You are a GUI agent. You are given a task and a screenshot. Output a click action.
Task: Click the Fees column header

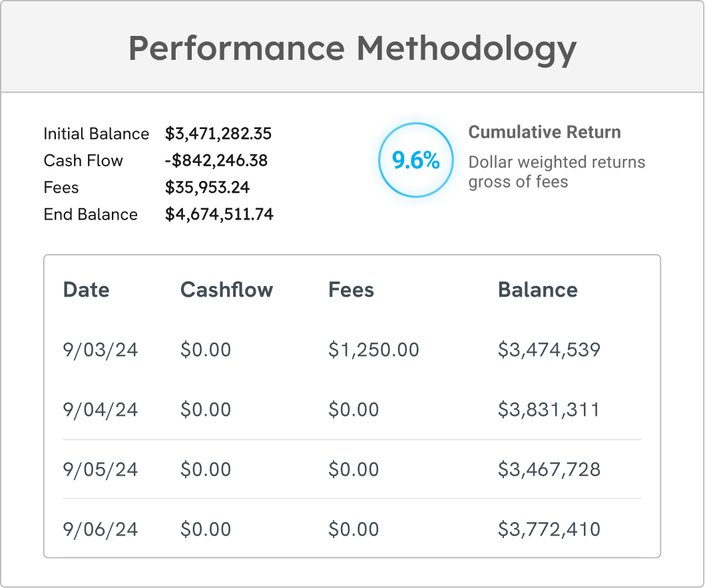tap(351, 290)
